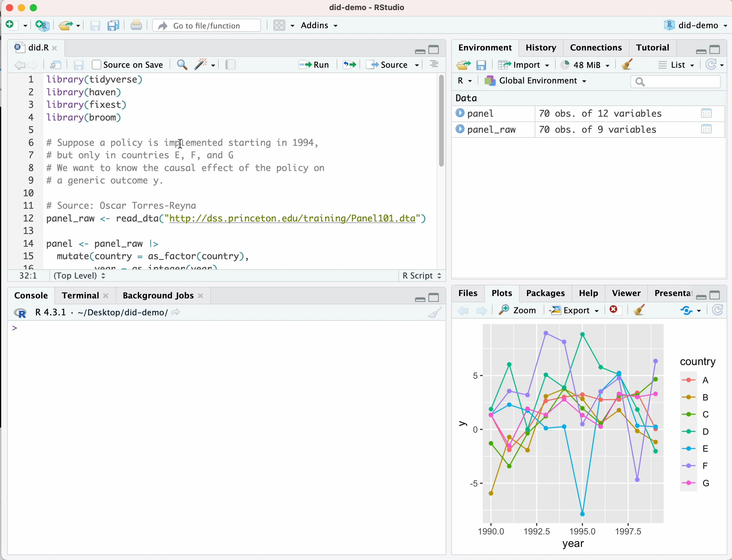Image resolution: width=732 pixels, height=560 pixels.
Task: Re-run the previous code region
Action: tap(349, 64)
